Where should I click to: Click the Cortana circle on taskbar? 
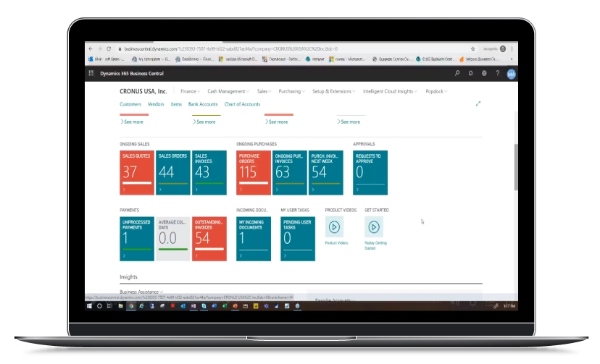[99, 306]
